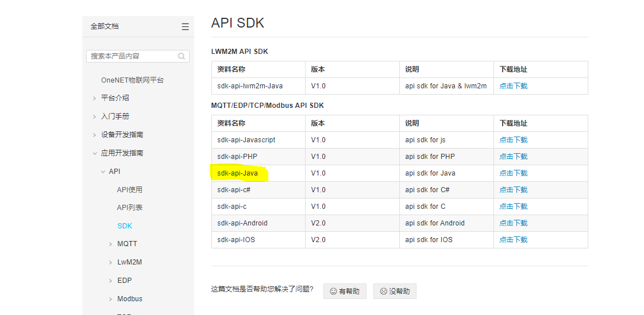Image resolution: width=644 pixels, height=315 pixels.
Task: Click the 没帮助 feedback button
Action: 395,291
